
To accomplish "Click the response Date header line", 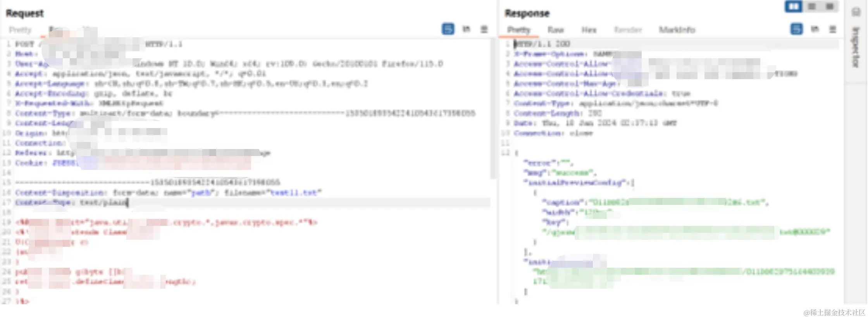I will pos(595,123).
